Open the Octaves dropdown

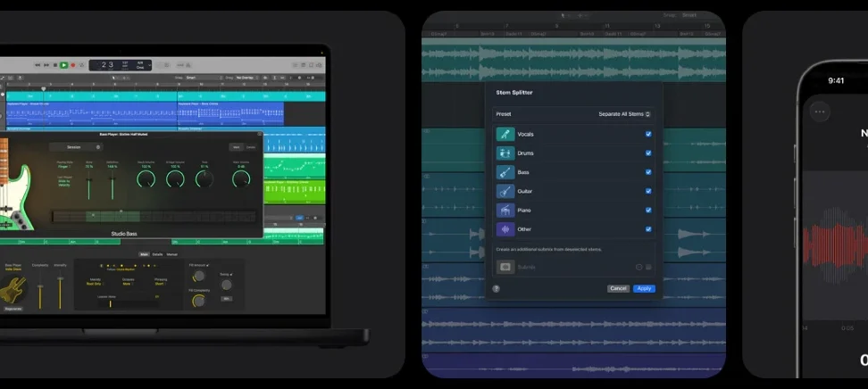pyautogui.click(x=128, y=282)
